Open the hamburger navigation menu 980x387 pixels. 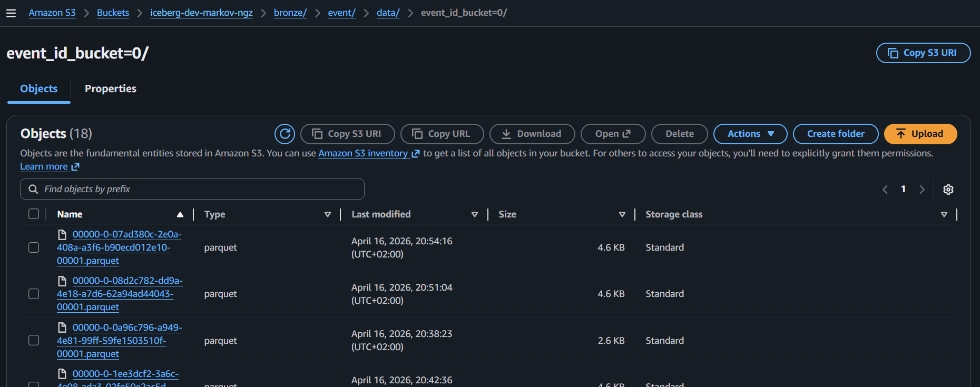pyautogui.click(x=11, y=13)
